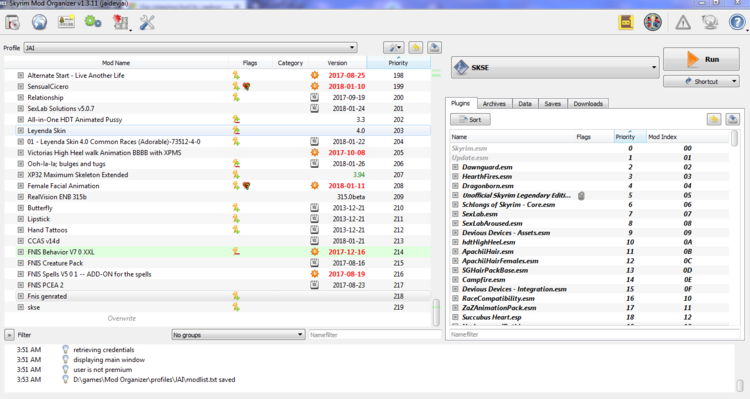The image size is (750, 399).
Task: Toggle checkbox for Dawnguard.esm plugin
Action: (455, 167)
